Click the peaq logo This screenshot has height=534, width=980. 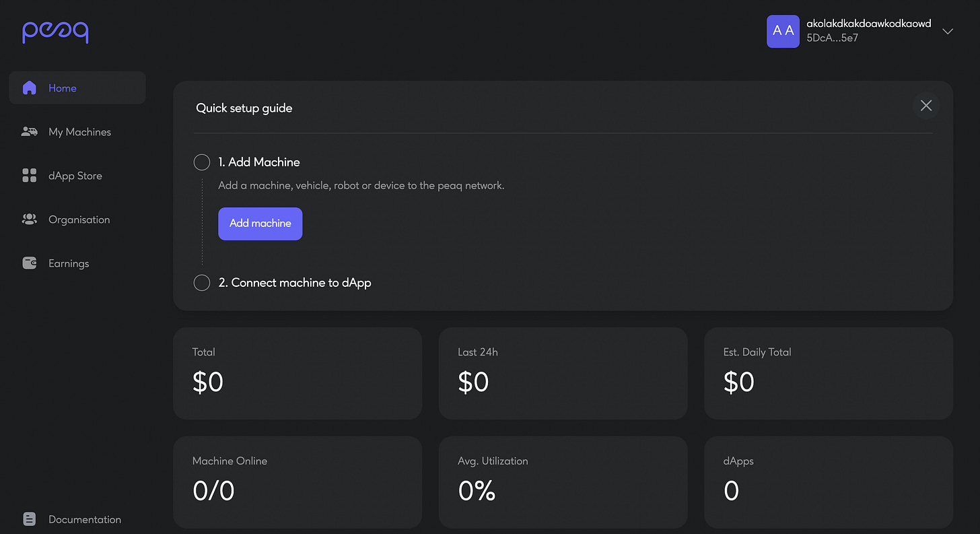tap(55, 32)
